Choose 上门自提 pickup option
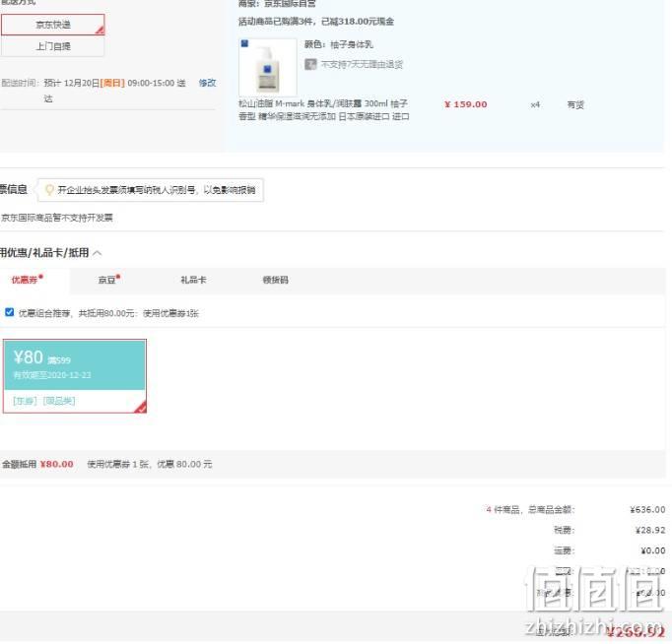 (52, 46)
